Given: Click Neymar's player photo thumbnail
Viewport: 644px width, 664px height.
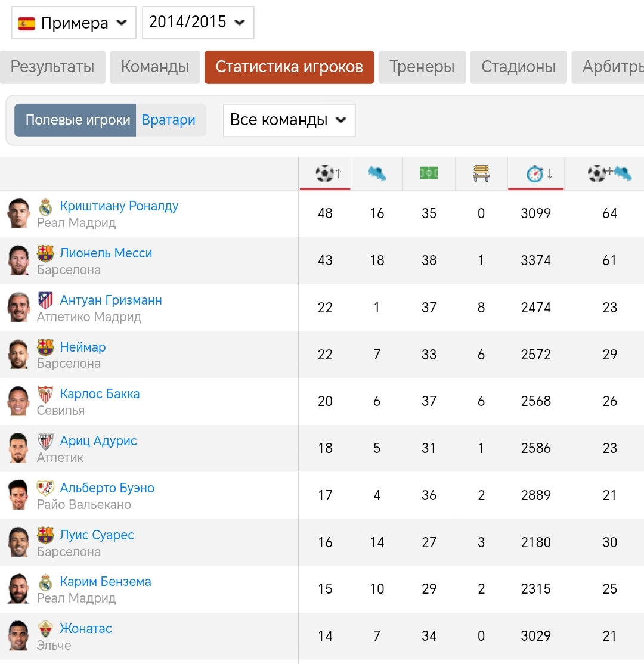Looking at the screenshot, I should (18, 354).
